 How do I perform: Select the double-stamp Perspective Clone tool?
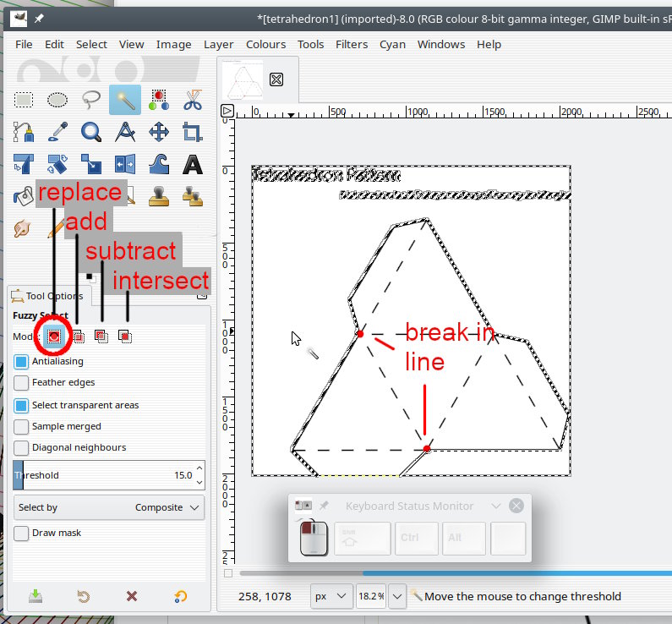coord(193,196)
